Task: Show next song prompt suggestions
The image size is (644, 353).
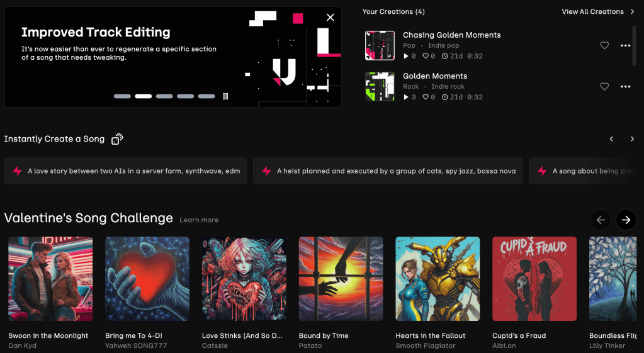Action: (632, 139)
